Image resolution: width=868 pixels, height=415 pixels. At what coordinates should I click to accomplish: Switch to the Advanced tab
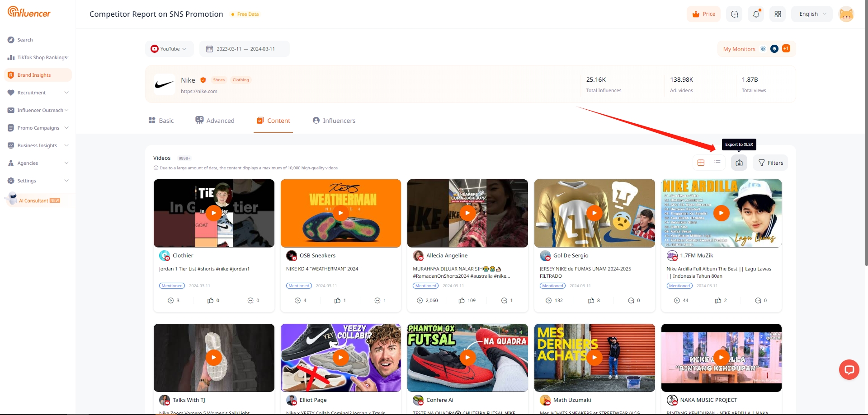(215, 121)
